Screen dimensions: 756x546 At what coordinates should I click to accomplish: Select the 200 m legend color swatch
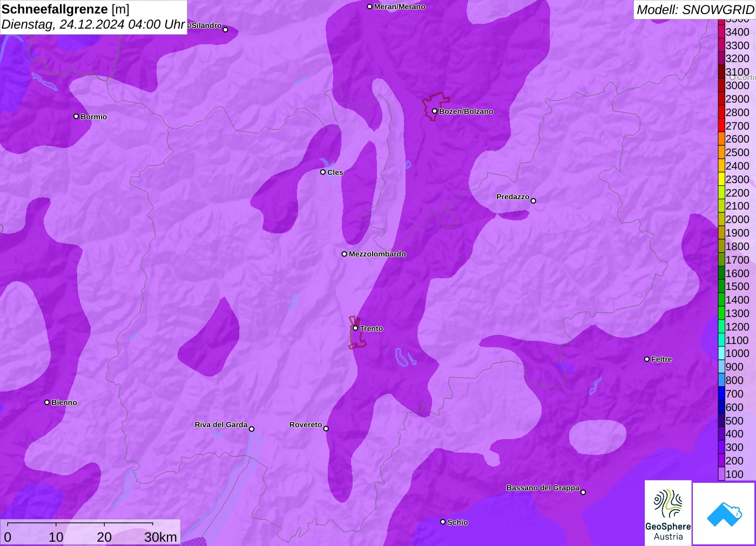coord(721,461)
